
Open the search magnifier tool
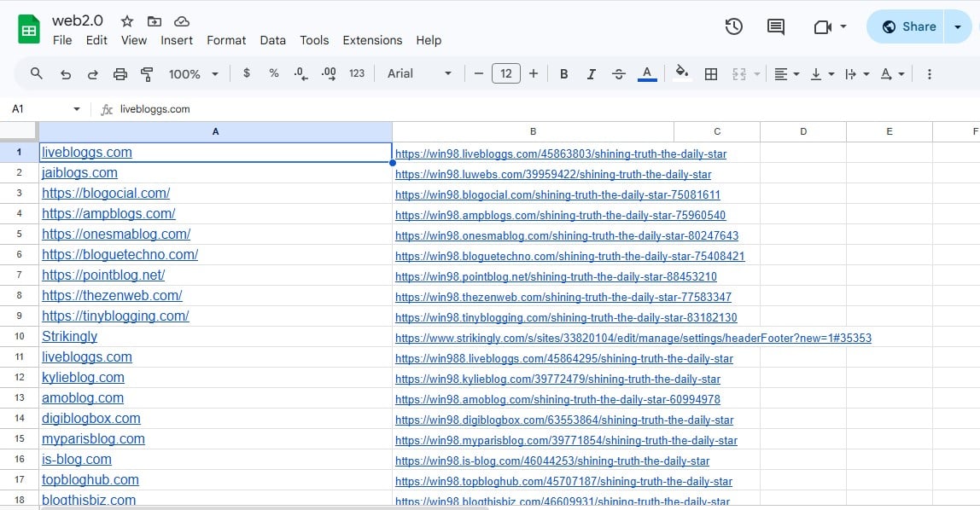tap(37, 74)
